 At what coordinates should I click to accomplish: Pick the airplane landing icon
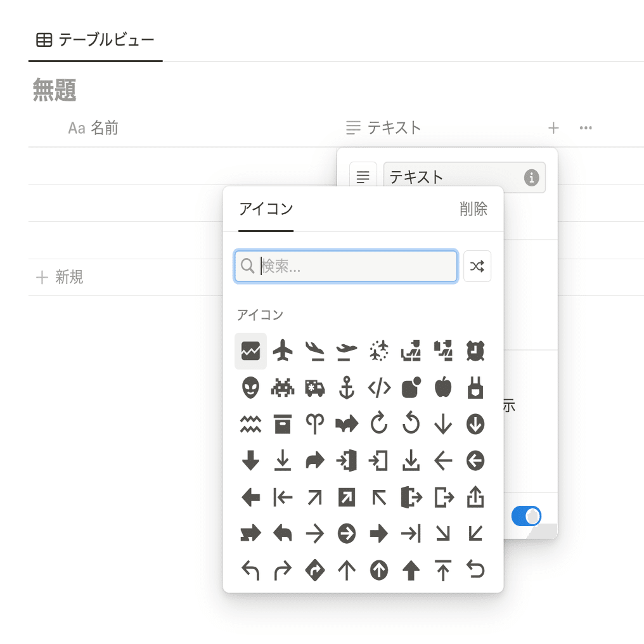point(314,351)
